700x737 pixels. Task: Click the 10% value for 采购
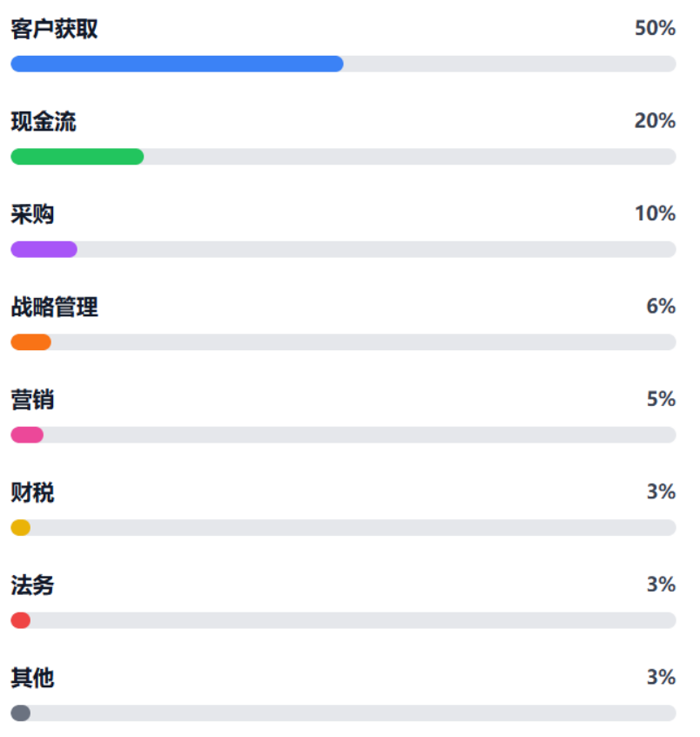655,213
